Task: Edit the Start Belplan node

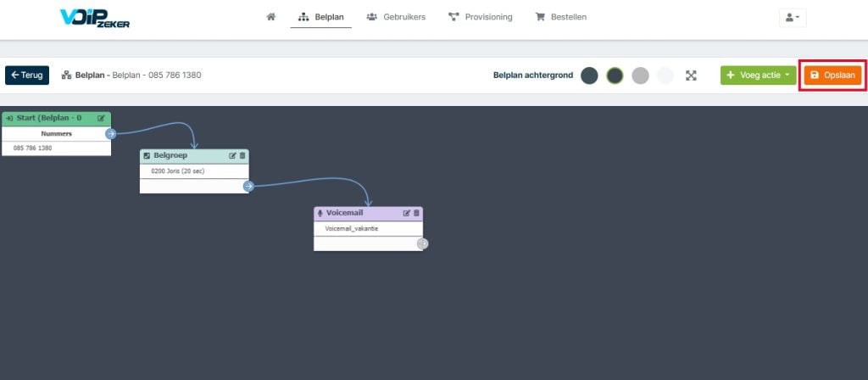Action: [x=102, y=118]
